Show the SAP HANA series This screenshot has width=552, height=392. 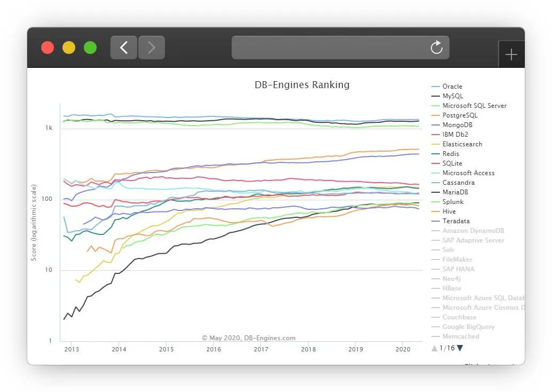[453, 269]
